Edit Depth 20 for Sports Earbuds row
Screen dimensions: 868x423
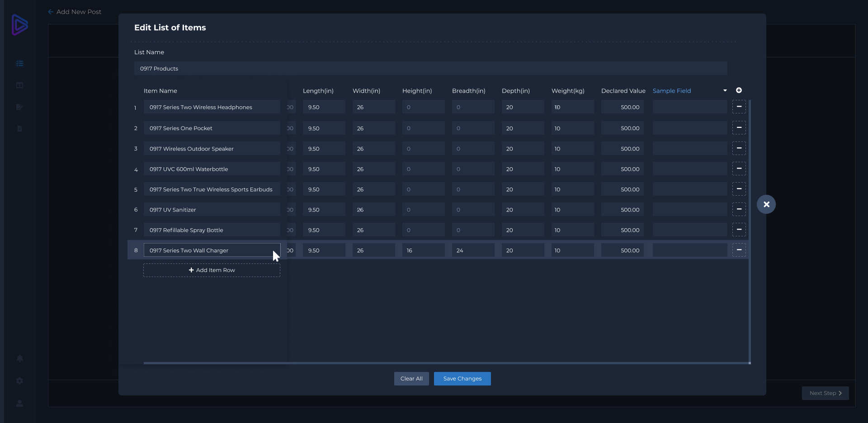point(523,189)
